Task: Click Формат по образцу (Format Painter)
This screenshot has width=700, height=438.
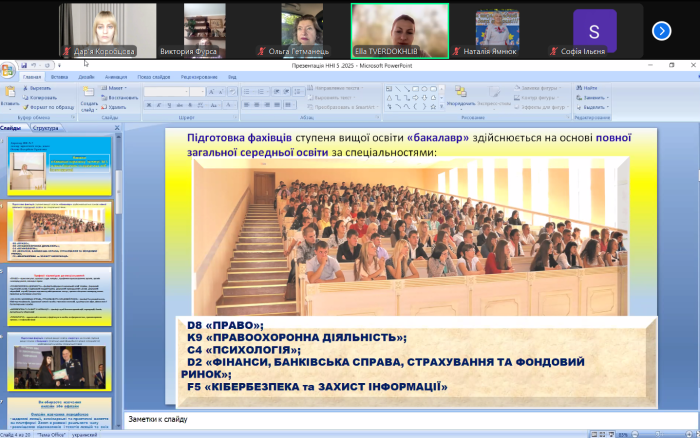Action: (x=50, y=106)
